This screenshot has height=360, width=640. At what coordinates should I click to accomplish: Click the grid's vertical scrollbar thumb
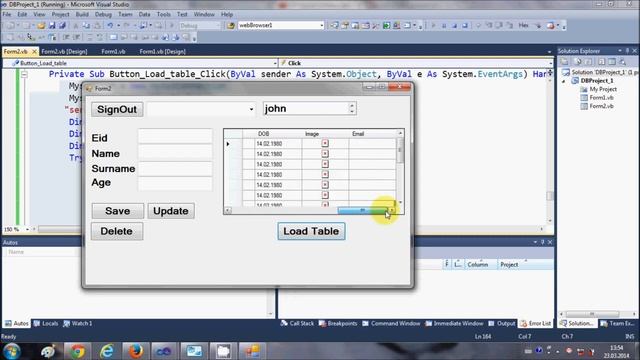point(400,150)
